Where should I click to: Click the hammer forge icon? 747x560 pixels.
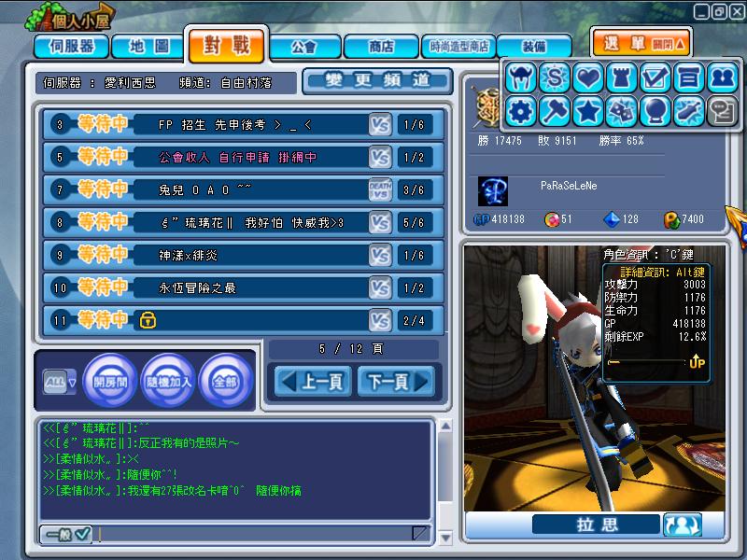pyautogui.click(x=555, y=111)
